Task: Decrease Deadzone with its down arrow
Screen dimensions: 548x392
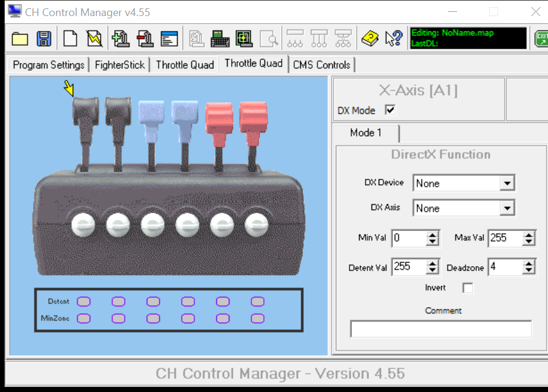Action: (x=529, y=271)
